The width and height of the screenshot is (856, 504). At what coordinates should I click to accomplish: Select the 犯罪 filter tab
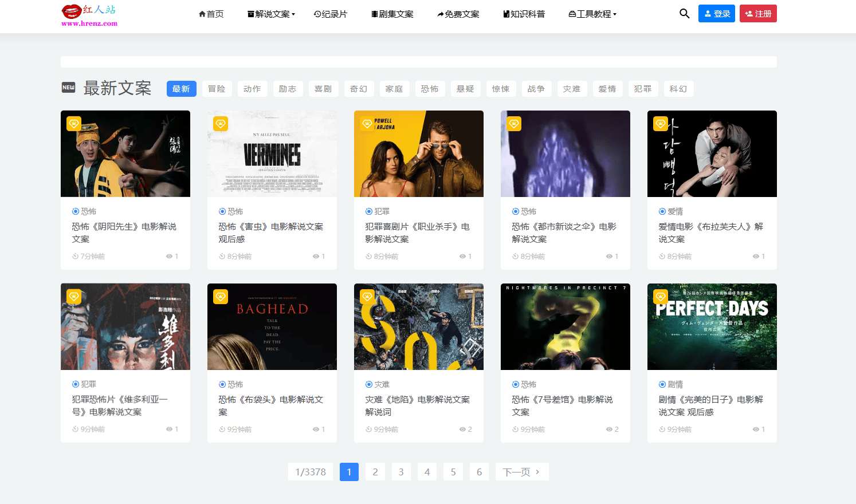(643, 89)
